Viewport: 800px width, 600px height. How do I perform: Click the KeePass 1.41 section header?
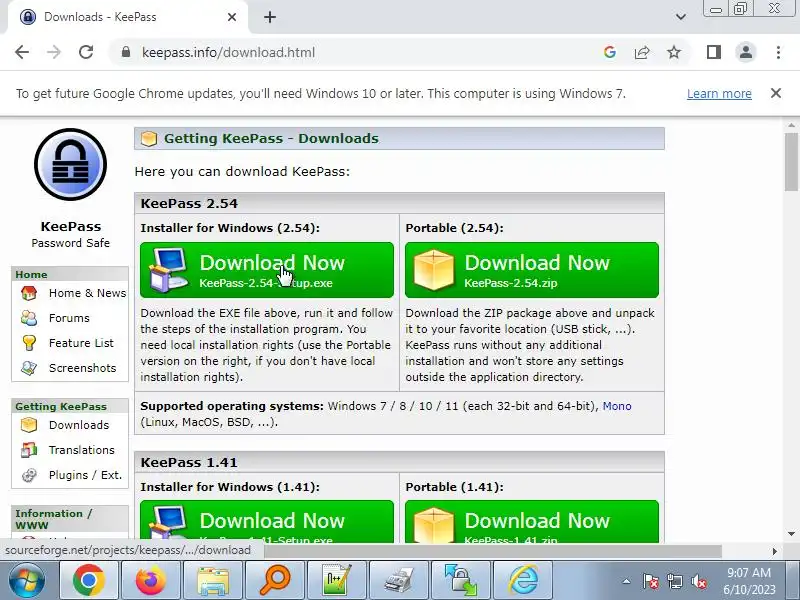point(399,462)
